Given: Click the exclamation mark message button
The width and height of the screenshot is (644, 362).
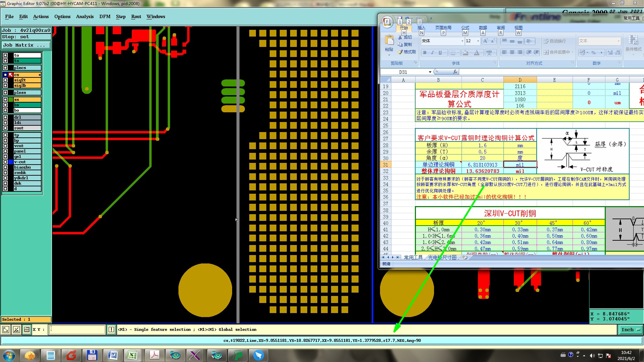Looking at the screenshot, I should [x=111, y=330].
